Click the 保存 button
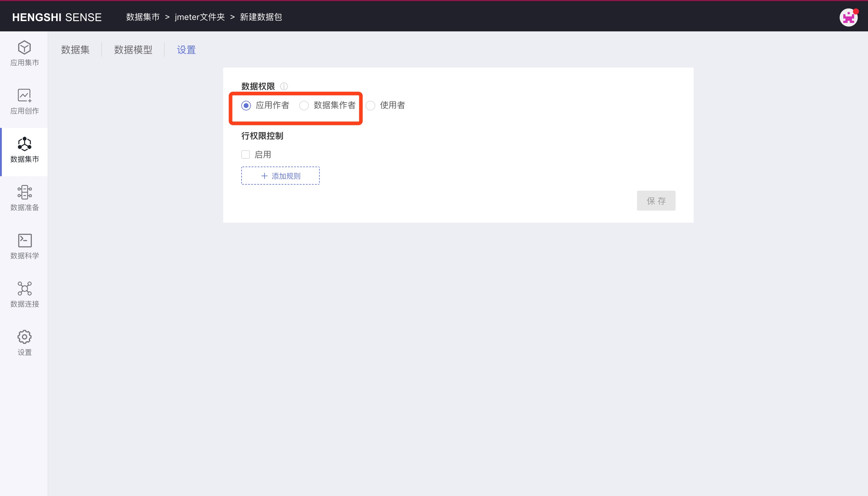The height and width of the screenshot is (496, 868). (x=656, y=201)
